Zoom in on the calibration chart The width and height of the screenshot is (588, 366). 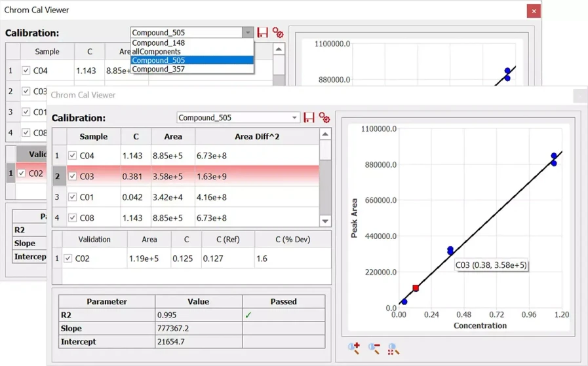click(x=354, y=348)
